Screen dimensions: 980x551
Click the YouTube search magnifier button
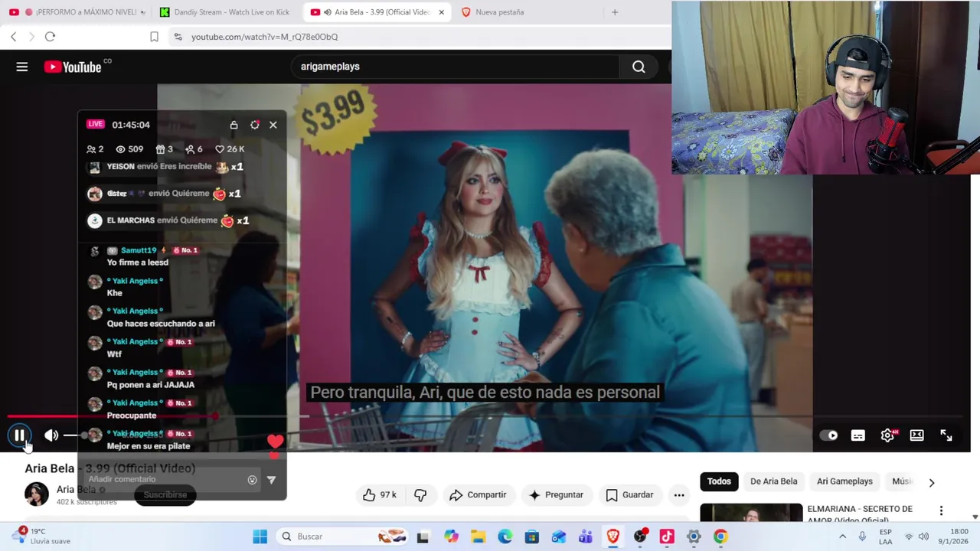coord(639,67)
